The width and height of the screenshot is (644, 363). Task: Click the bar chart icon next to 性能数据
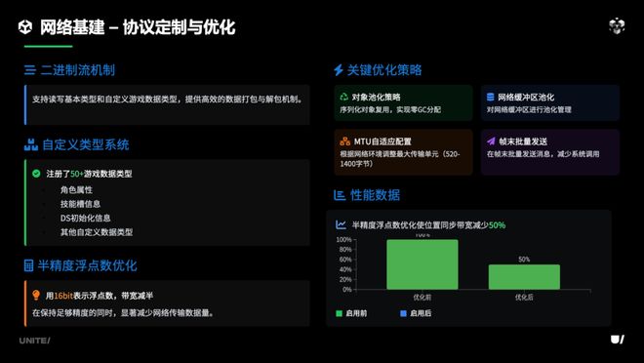pos(340,195)
